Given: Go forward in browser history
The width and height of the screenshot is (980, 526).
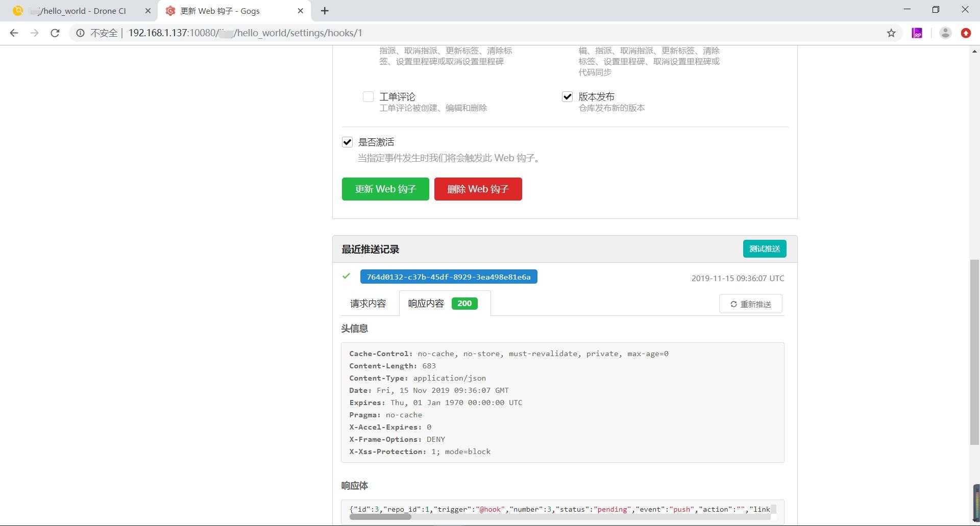Looking at the screenshot, I should point(34,33).
